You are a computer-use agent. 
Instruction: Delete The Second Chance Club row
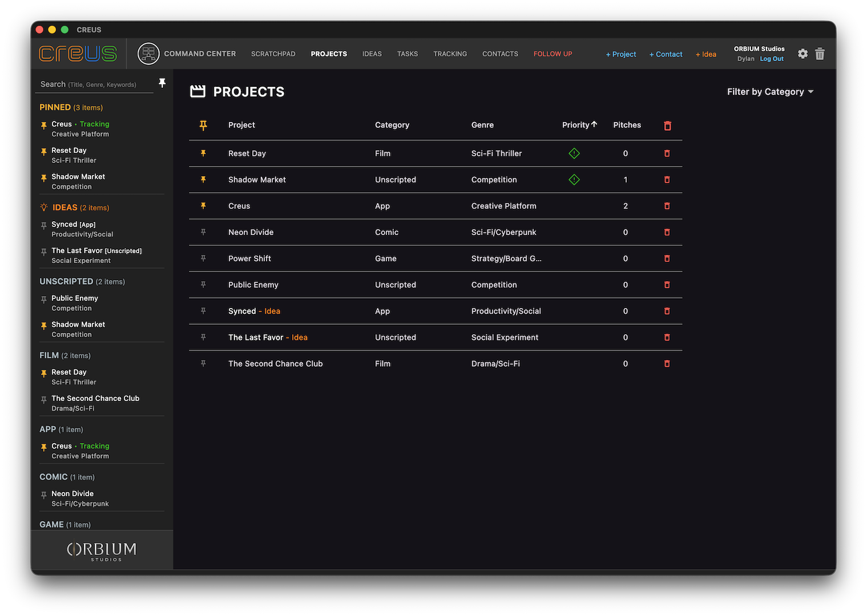pos(667,363)
